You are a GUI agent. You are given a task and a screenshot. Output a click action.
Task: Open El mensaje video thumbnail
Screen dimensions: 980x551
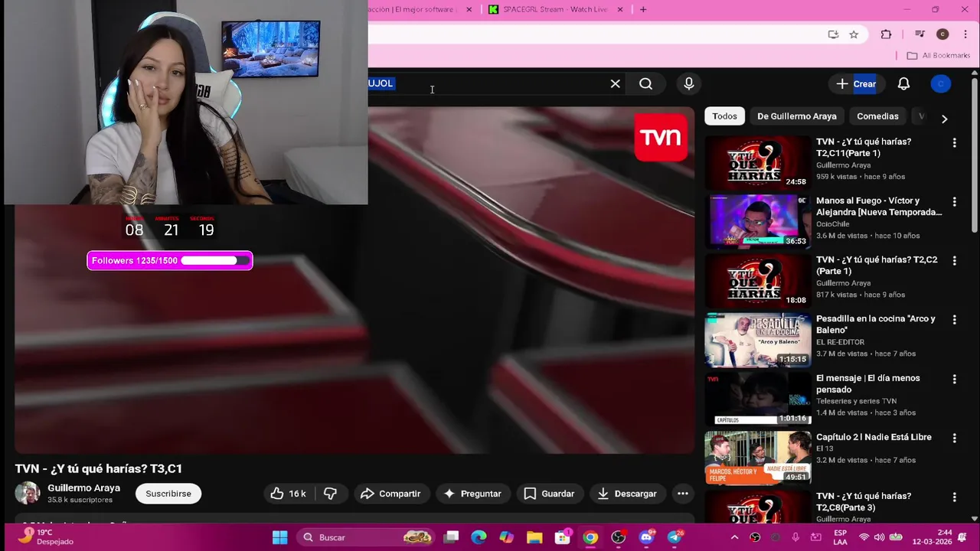pos(757,399)
